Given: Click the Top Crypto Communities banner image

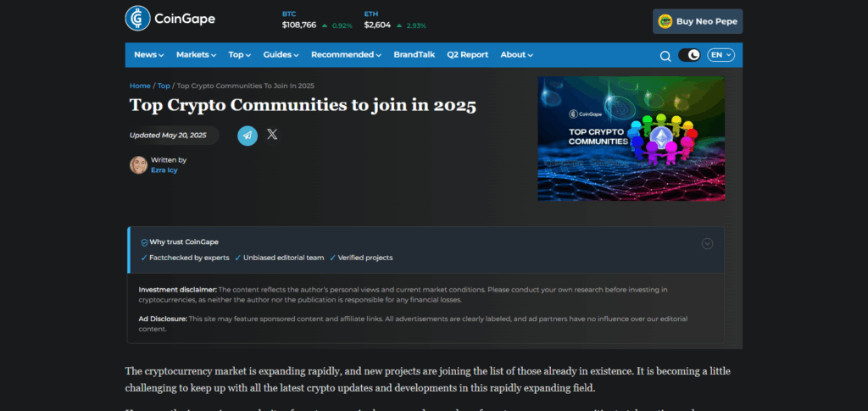Looking at the screenshot, I should coord(631,138).
